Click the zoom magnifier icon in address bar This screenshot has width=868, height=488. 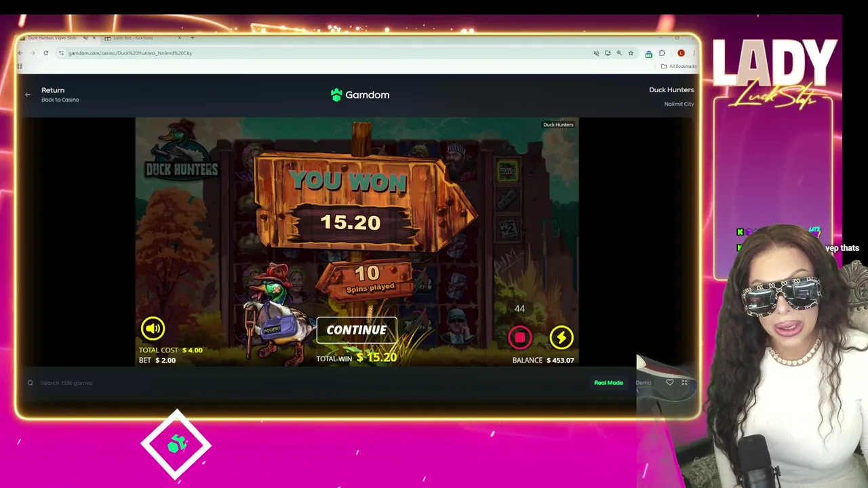tap(619, 53)
